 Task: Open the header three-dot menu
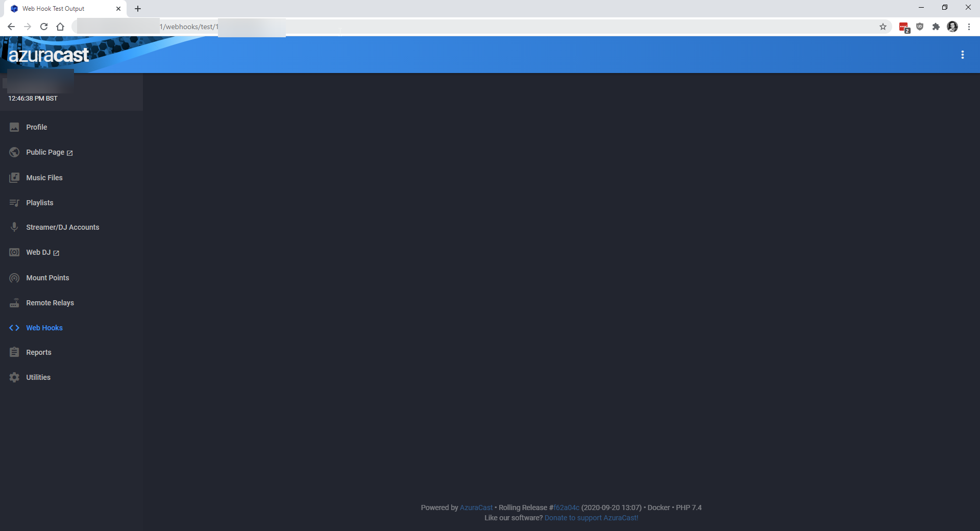[x=962, y=55]
